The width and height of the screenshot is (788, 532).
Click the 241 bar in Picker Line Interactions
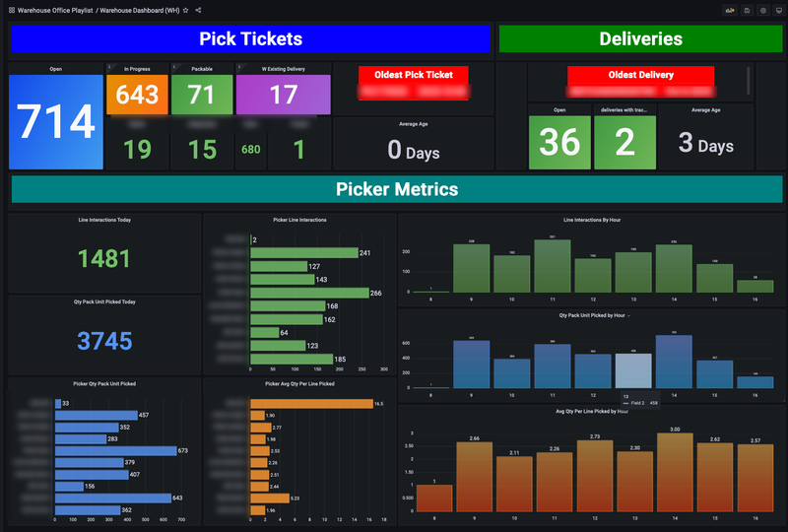click(304, 253)
